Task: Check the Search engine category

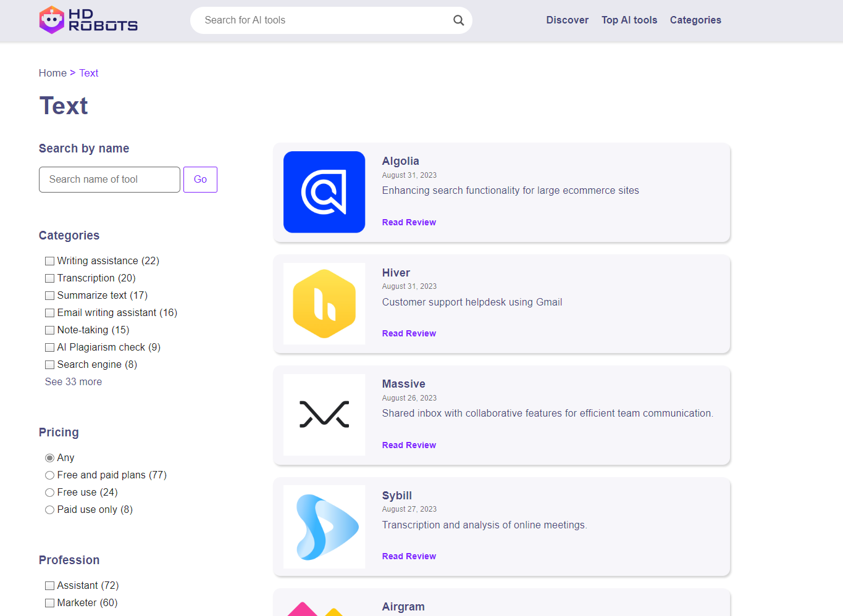Action: click(50, 365)
